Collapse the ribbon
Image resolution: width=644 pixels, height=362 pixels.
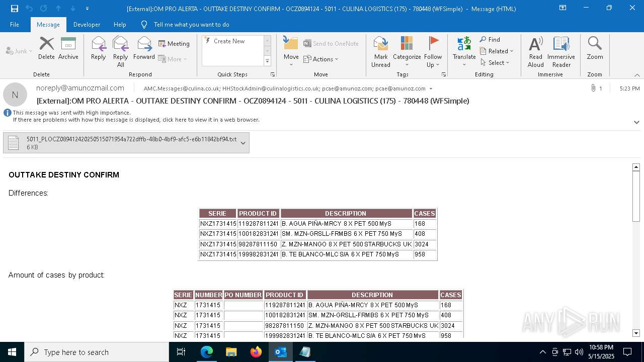click(x=637, y=75)
